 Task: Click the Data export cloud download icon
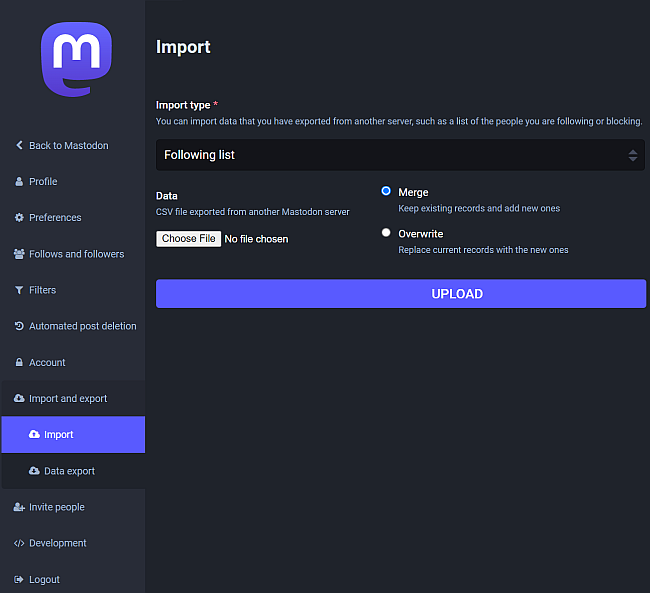[x=34, y=471]
